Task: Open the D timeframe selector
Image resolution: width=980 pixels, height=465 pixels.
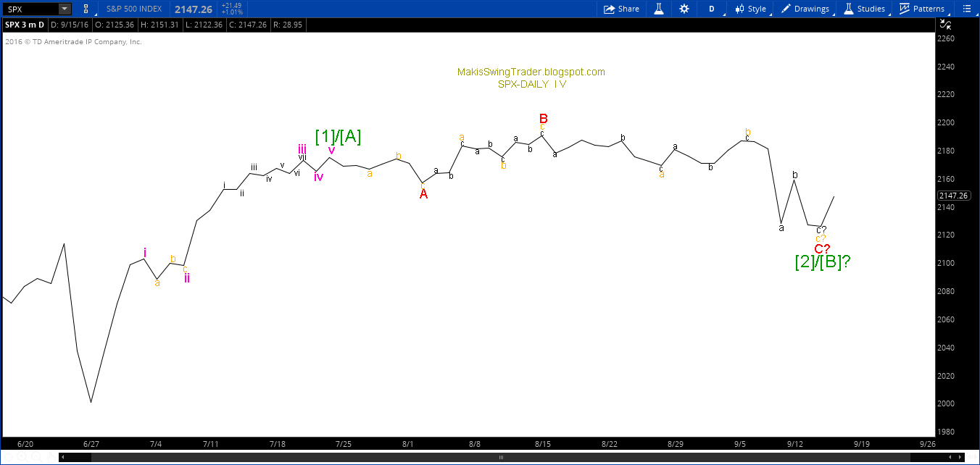Action: tap(712, 9)
